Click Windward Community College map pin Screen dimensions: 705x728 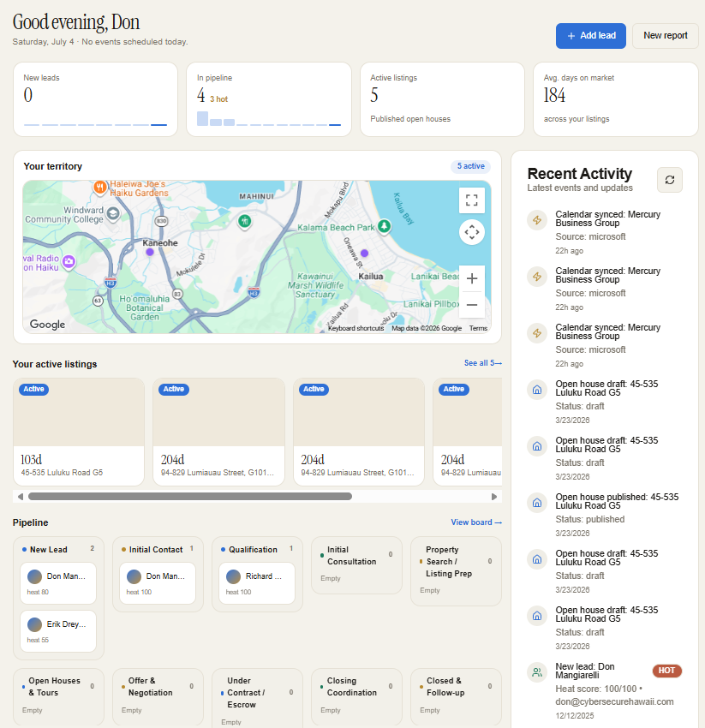coord(113,214)
